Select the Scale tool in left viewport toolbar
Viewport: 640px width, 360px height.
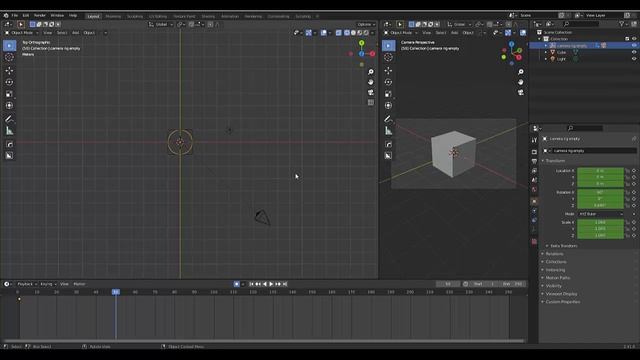9,94
